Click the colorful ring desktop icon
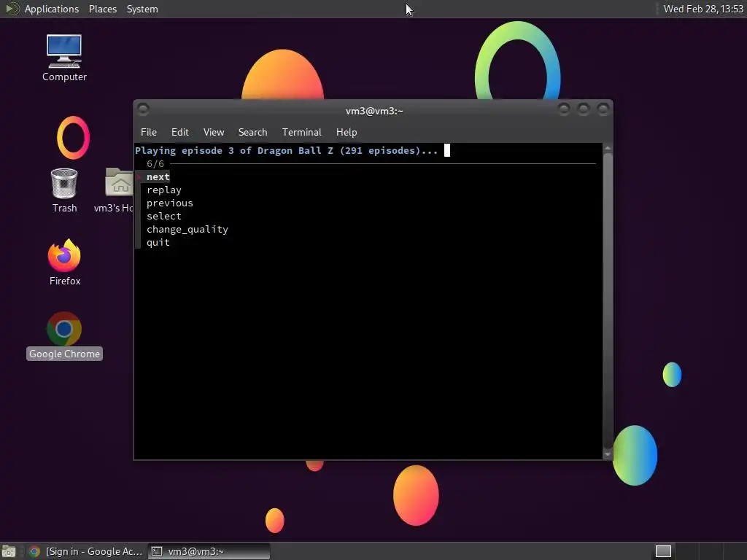This screenshot has height=560, width=747. pyautogui.click(x=73, y=138)
